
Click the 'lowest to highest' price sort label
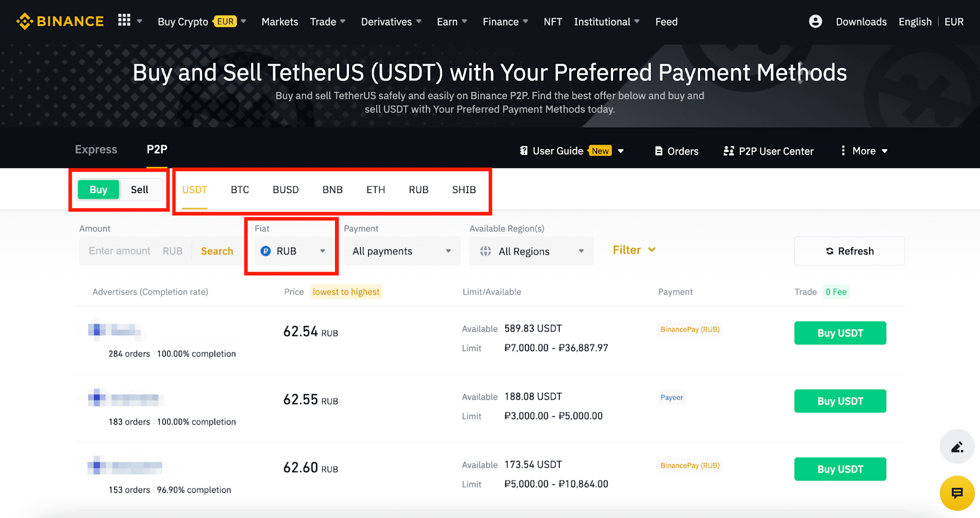(346, 292)
